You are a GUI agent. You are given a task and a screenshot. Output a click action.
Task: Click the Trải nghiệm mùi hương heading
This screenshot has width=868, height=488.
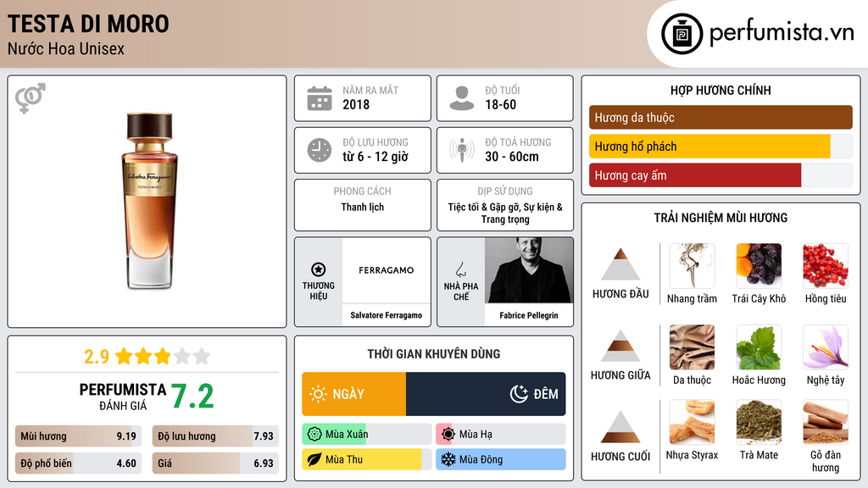(x=721, y=218)
